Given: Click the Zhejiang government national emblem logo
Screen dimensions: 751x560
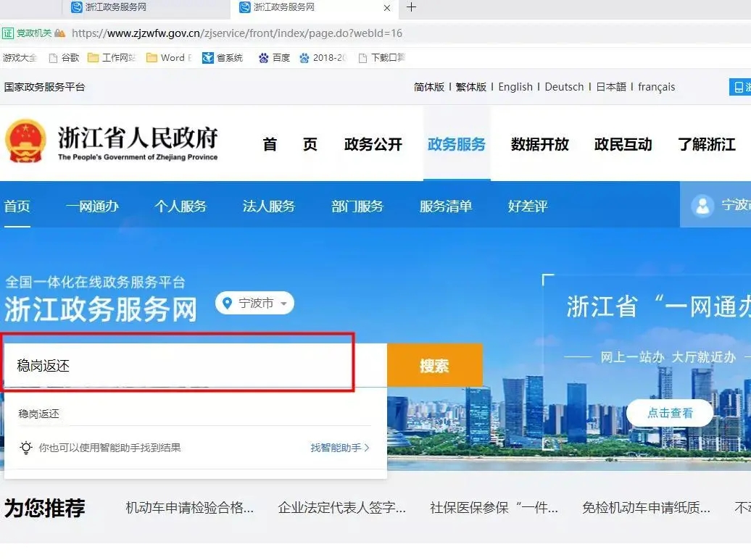Looking at the screenshot, I should coord(25,142).
